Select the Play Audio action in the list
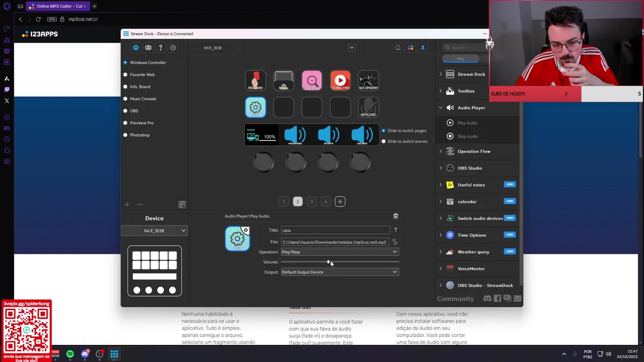 [467, 123]
